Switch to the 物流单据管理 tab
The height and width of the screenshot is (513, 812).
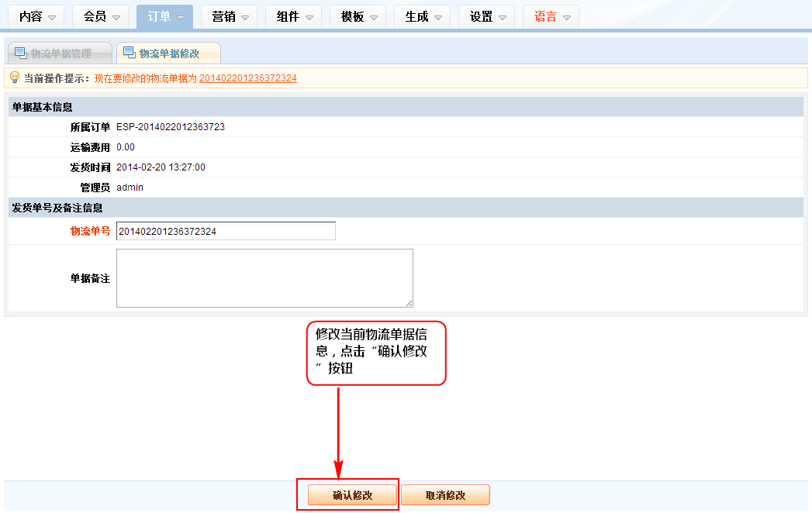click(x=60, y=53)
